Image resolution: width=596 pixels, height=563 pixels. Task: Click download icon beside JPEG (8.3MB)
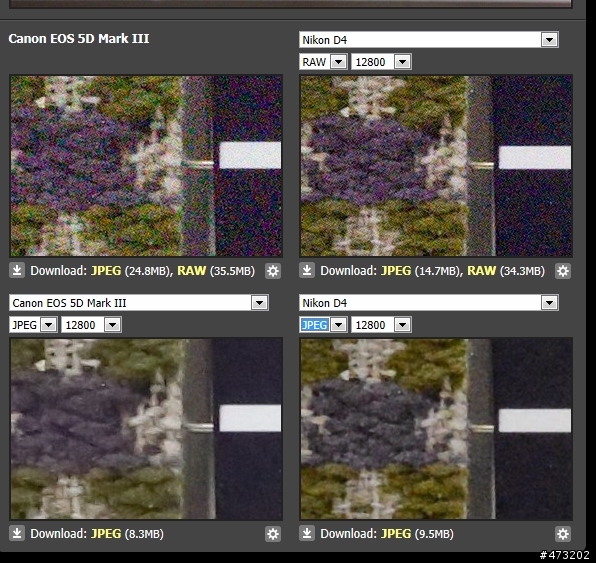(x=17, y=534)
